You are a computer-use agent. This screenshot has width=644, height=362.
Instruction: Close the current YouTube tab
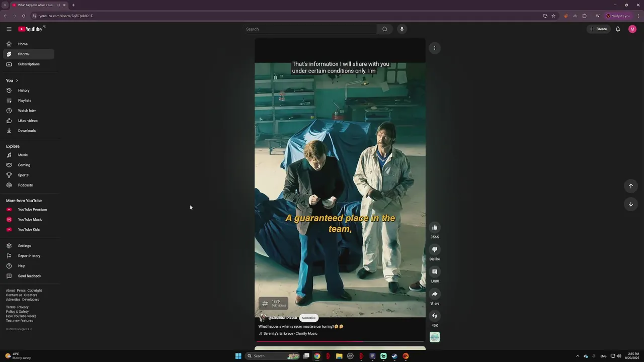pyautogui.click(x=64, y=5)
